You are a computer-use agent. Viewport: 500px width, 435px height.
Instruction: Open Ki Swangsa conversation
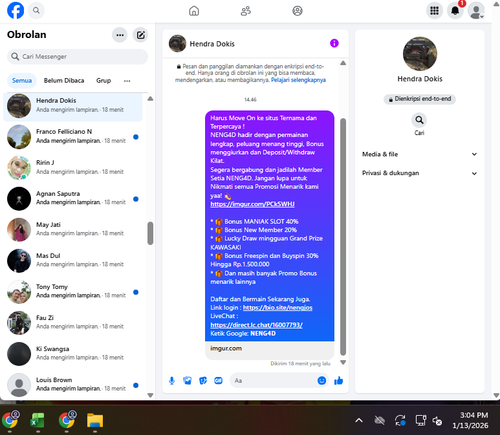73,354
